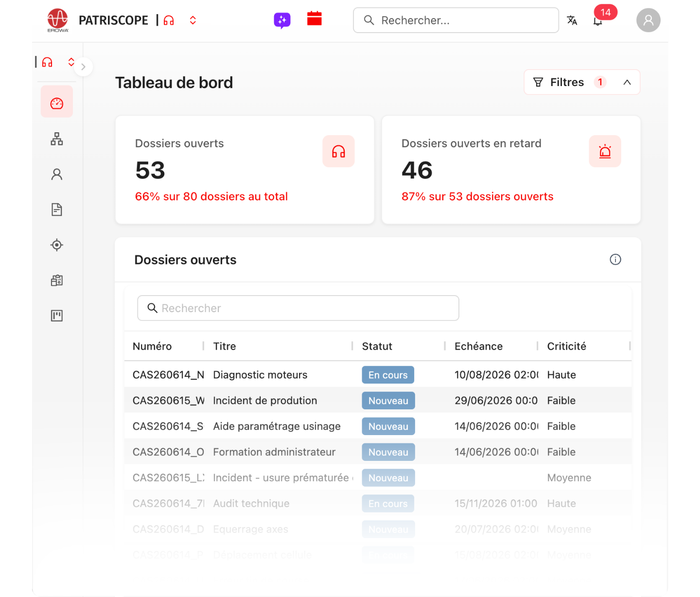Select Aide paramétrage usinage row
The image size is (700, 597).
[x=378, y=426]
